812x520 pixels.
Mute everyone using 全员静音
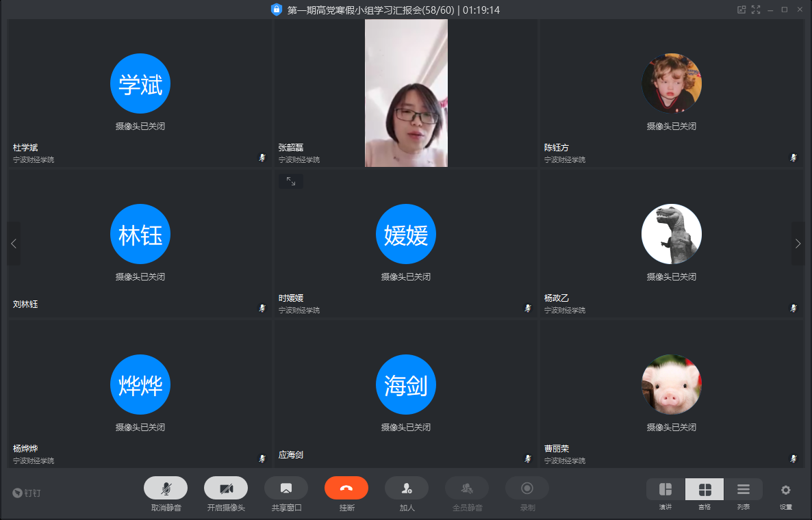pyautogui.click(x=467, y=489)
